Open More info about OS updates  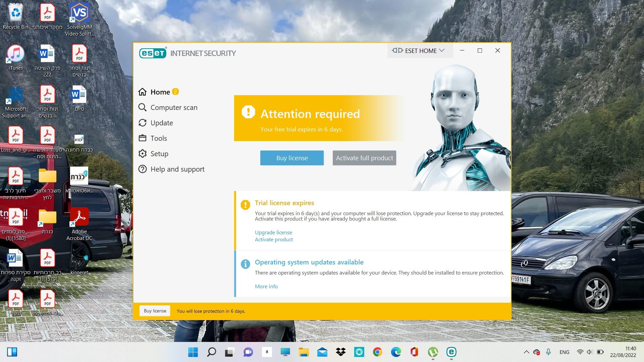(266, 286)
